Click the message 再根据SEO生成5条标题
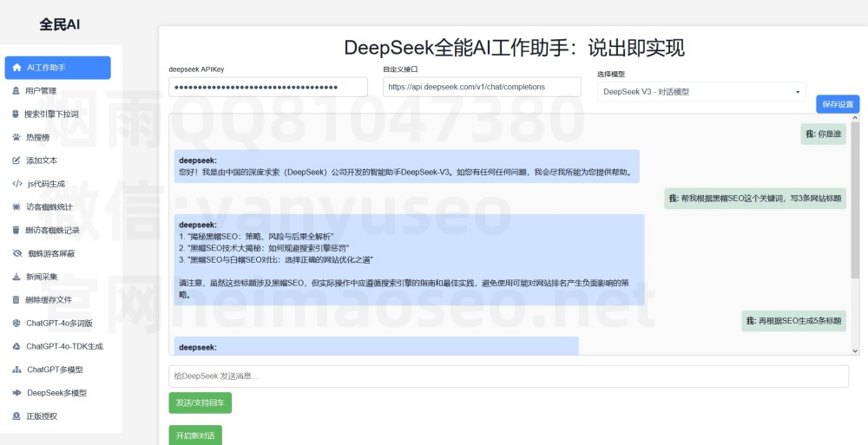 coord(794,321)
